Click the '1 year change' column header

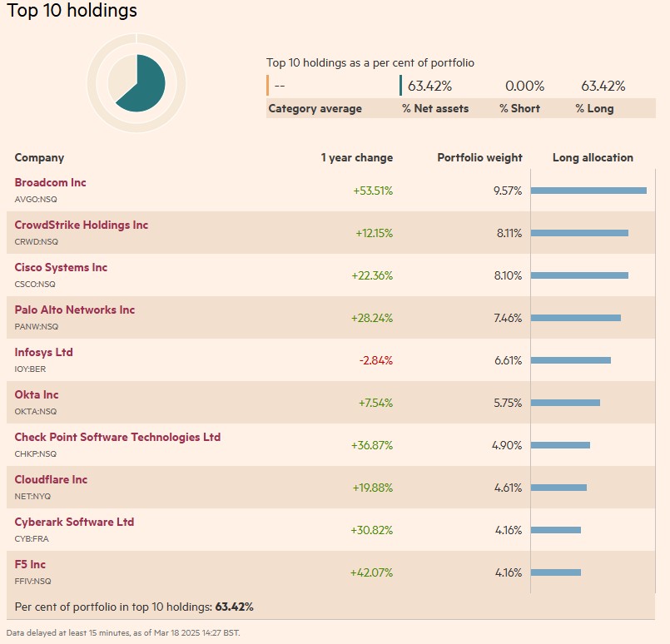tap(356, 157)
